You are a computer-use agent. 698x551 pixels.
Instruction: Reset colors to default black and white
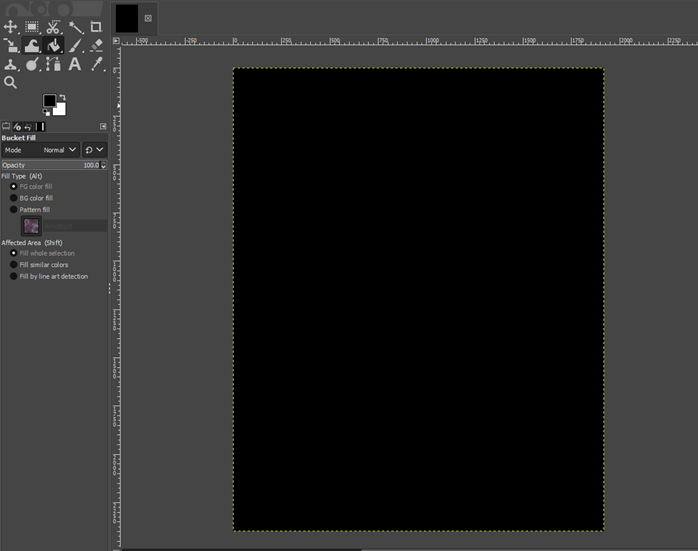tap(46, 112)
